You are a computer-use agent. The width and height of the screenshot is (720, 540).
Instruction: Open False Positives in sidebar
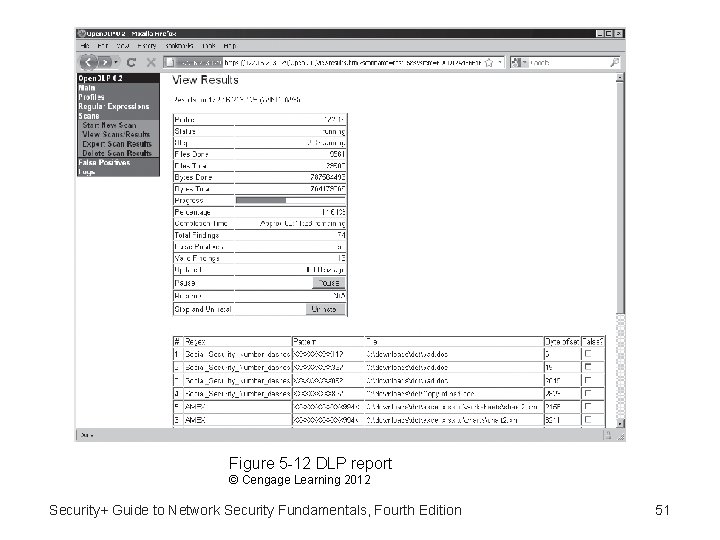point(104,163)
